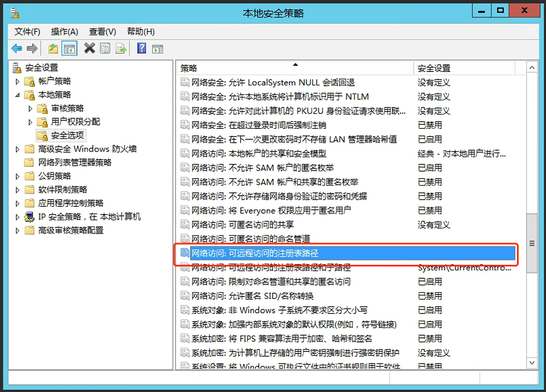The image size is (546, 392).
Task: Expand the 帐户策略 tree node
Action: point(17,81)
